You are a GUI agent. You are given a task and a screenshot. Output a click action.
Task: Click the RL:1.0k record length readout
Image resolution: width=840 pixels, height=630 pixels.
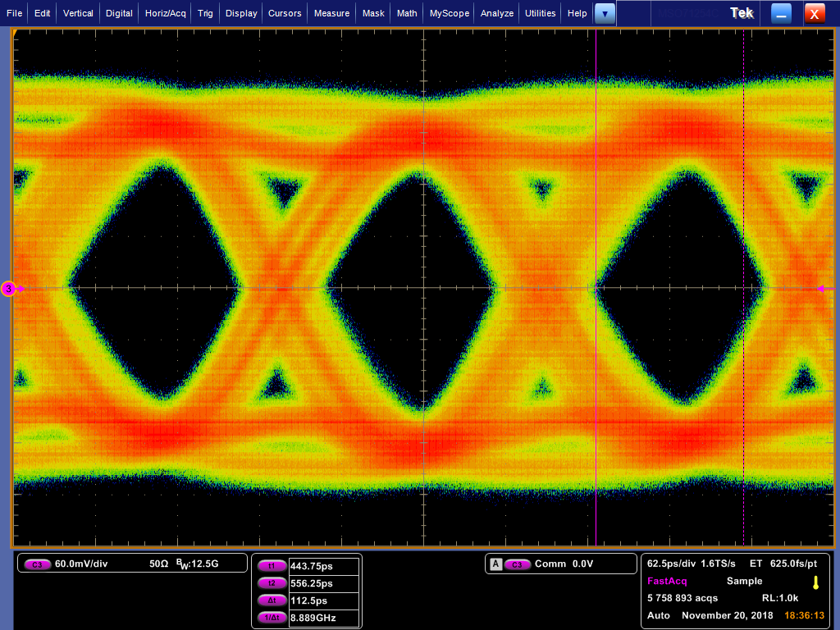(x=780, y=598)
